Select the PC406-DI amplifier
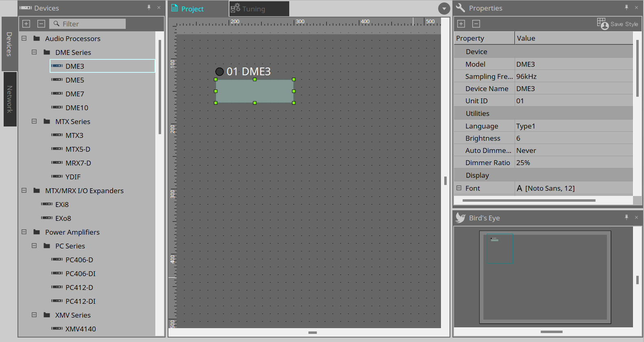This screenshot has width=644, height=342. (81, 274)
